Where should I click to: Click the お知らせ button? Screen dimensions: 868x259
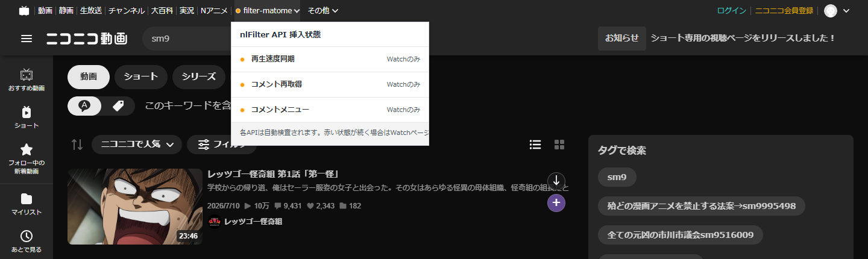click(x=622, y=38)
